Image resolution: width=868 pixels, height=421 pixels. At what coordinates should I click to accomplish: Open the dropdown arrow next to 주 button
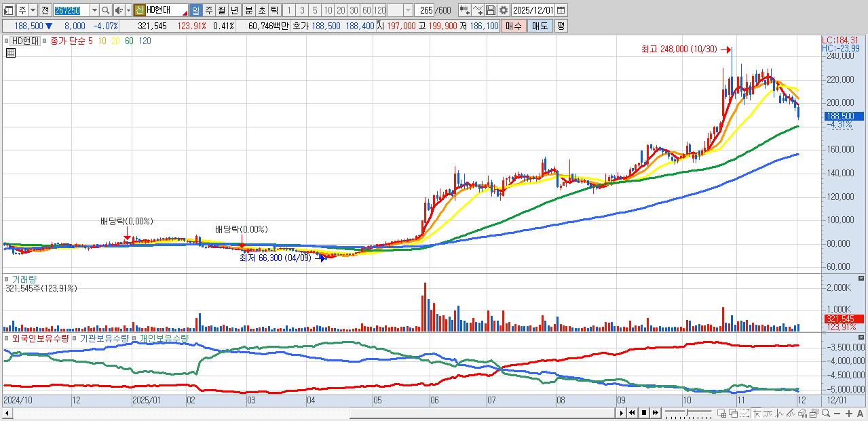coord(33,10)
